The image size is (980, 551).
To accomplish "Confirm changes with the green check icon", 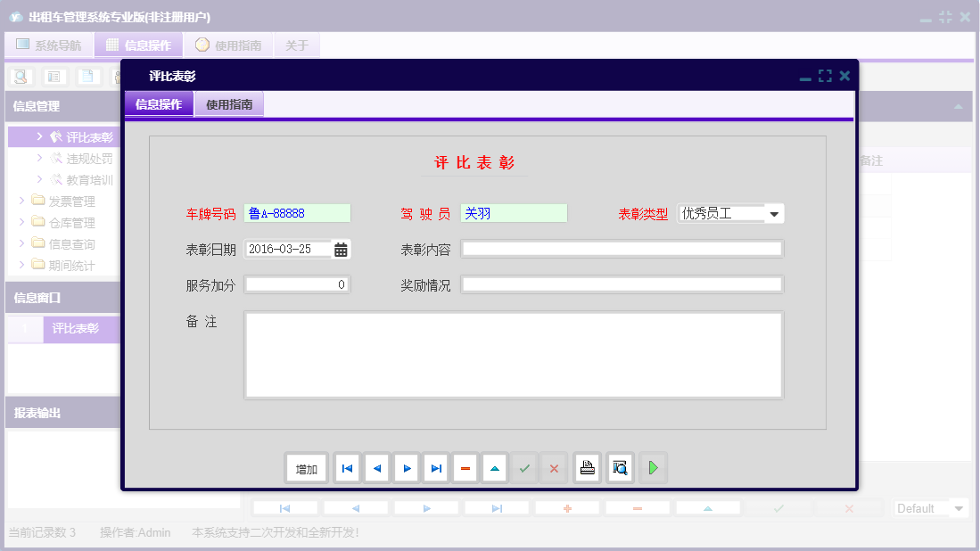I will point(523,467).
